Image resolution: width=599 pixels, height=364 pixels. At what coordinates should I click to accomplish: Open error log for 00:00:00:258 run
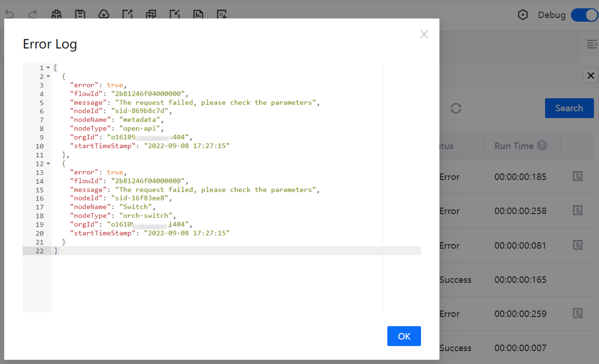pos(578,211)
